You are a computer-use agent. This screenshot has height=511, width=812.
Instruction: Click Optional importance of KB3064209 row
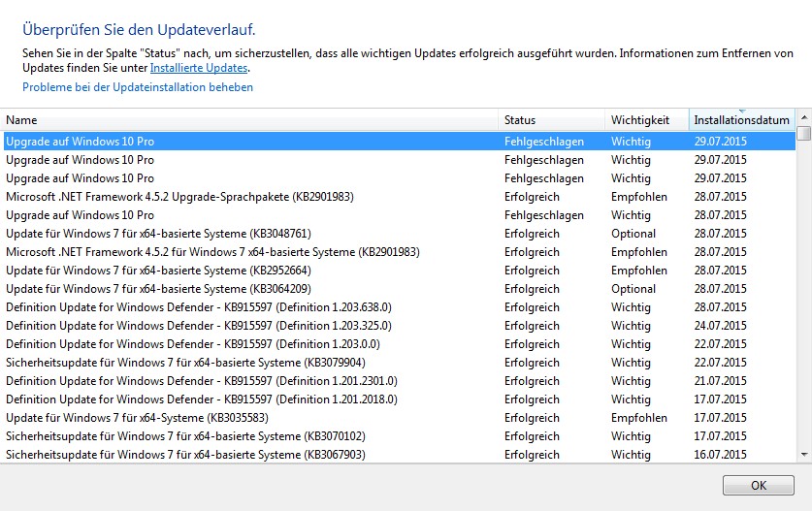coord(633,289)
